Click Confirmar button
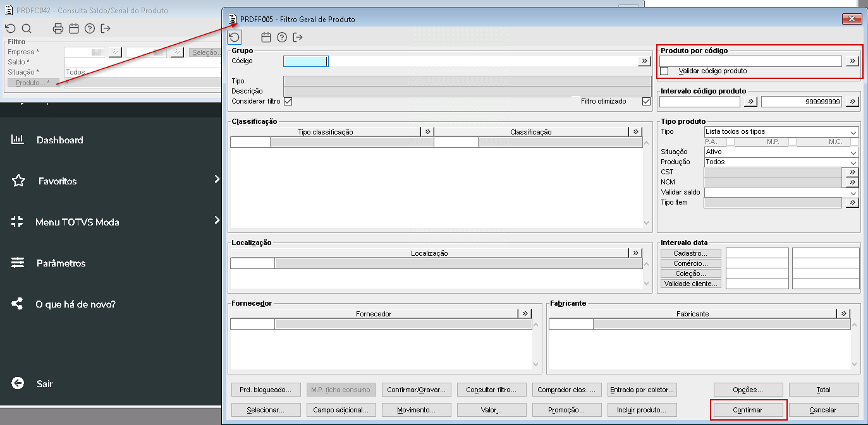This screenshot has height=425, width=868. tap(748, 410)
